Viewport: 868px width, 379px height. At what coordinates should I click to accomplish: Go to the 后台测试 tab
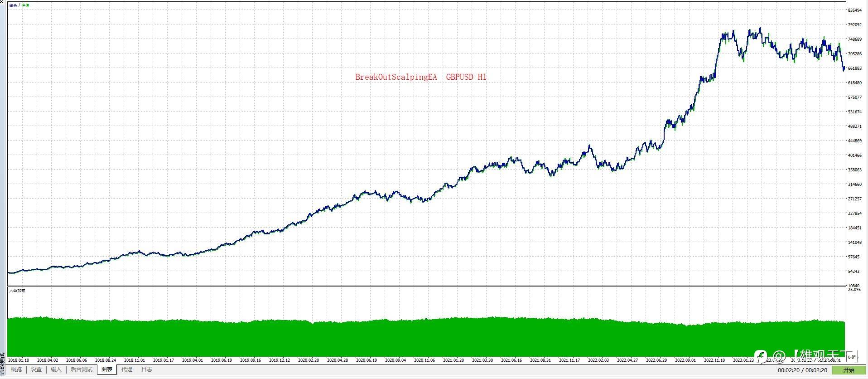81,369
